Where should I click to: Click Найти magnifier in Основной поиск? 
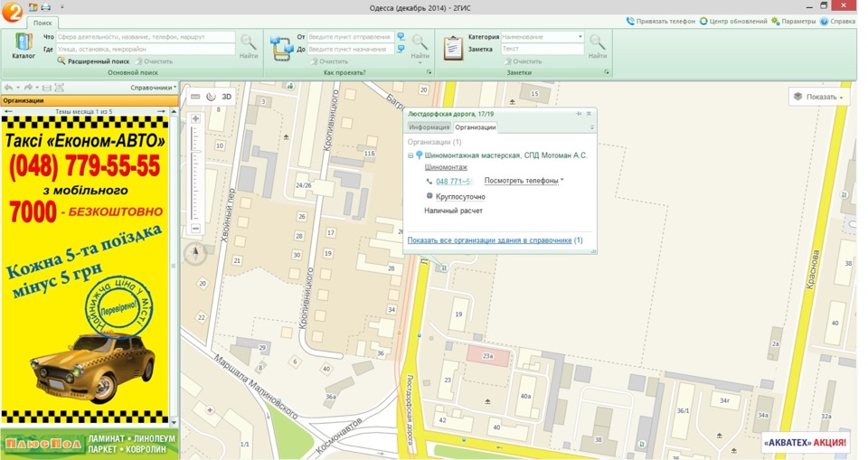[249, 42]
